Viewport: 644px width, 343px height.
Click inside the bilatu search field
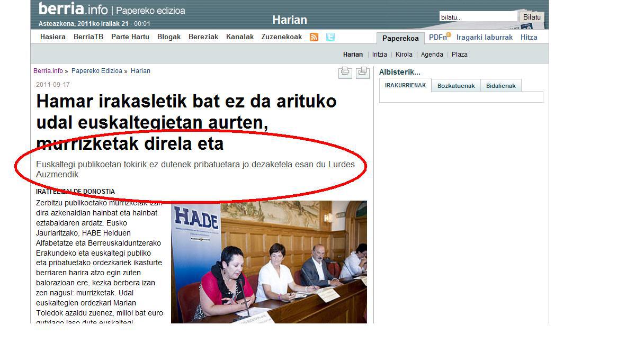pyautogui.click(x=478, y=17)
